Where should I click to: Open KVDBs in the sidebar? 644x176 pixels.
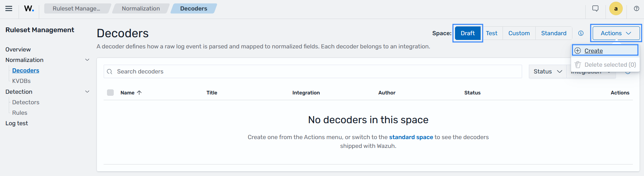21,81
